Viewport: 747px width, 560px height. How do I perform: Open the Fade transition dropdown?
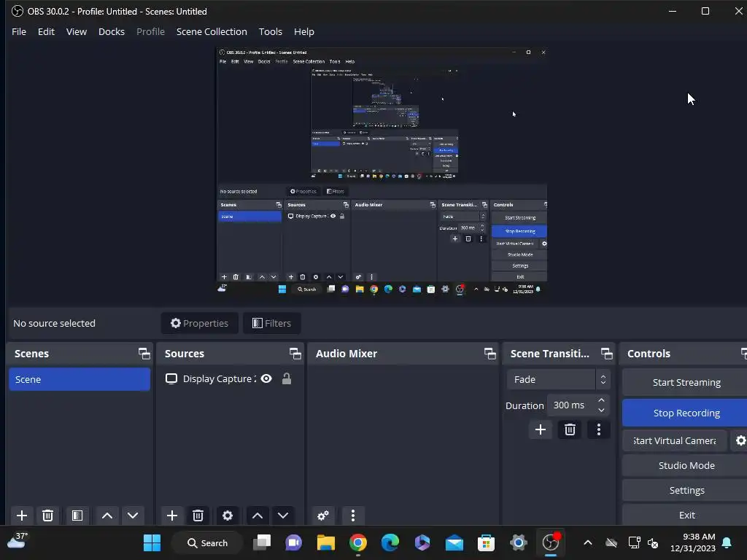point(558,379)
